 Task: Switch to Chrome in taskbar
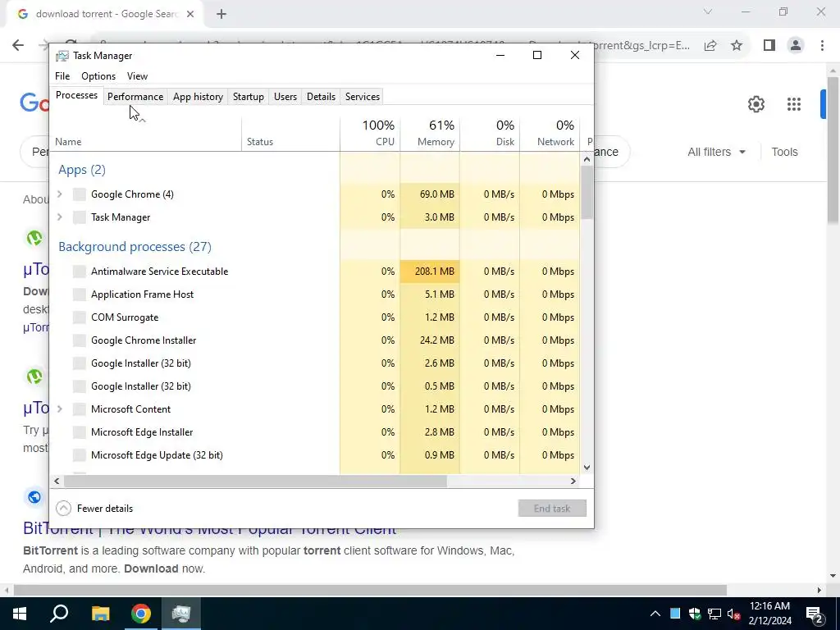(x=141, y=614)
